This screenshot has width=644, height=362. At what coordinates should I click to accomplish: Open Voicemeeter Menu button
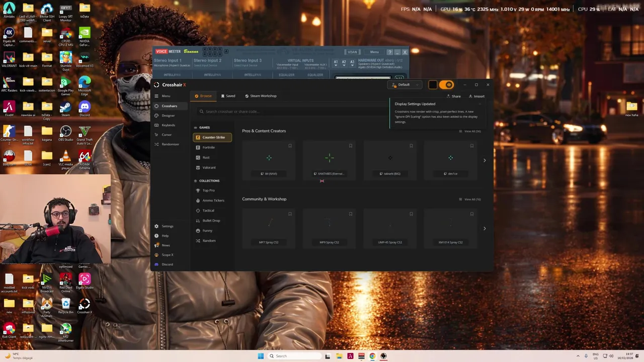[x=374, y=52]
